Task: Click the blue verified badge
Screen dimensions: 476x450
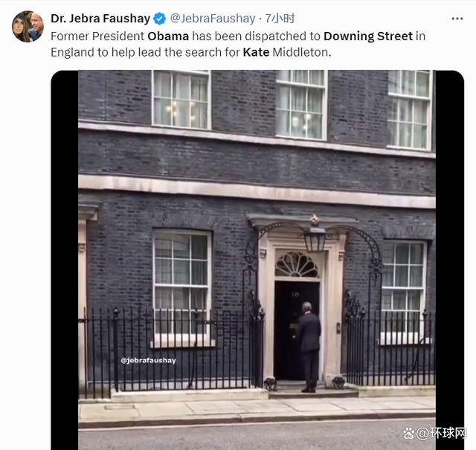Action: 160,19
